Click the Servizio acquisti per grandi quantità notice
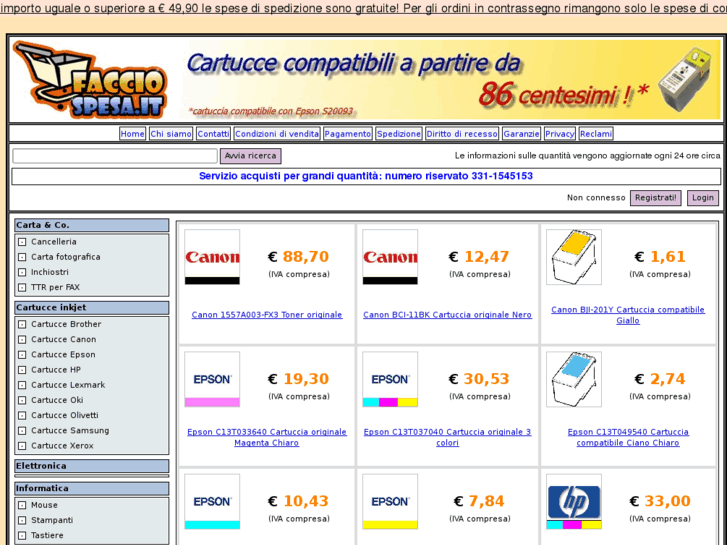 point(366,176)
